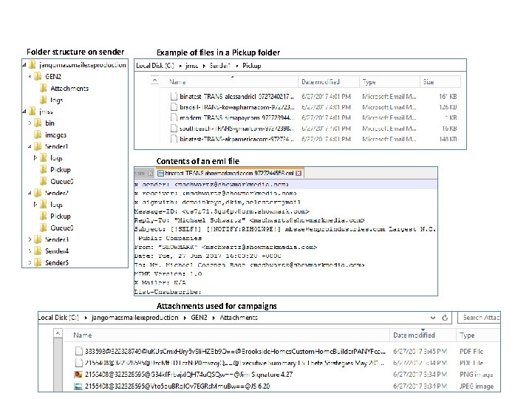Click file icon of modem-TRANS-simapaycom email
This screenshot has width=532, height=399.
coord(174,117)
